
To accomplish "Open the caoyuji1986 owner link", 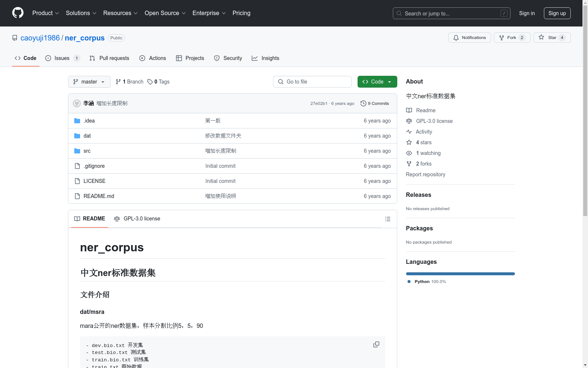I will coord(40,38).
